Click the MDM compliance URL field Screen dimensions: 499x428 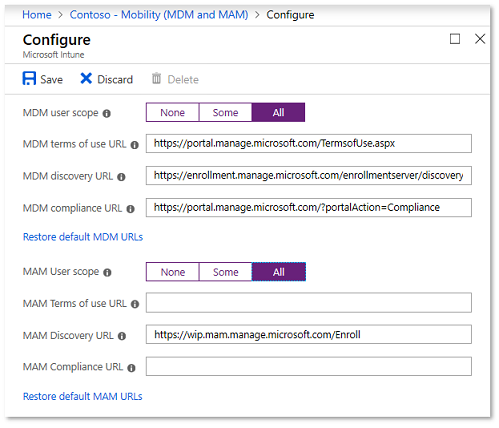pyautogui.click(x=309, y=208)
